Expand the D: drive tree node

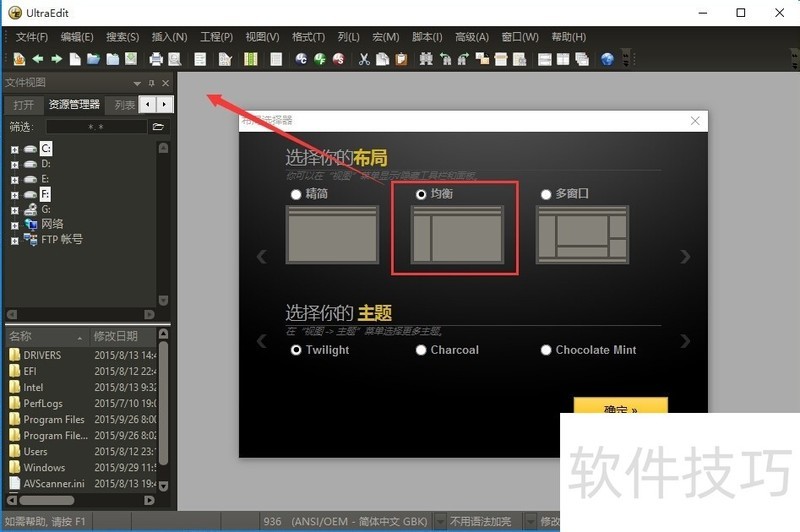pos(15,165)
